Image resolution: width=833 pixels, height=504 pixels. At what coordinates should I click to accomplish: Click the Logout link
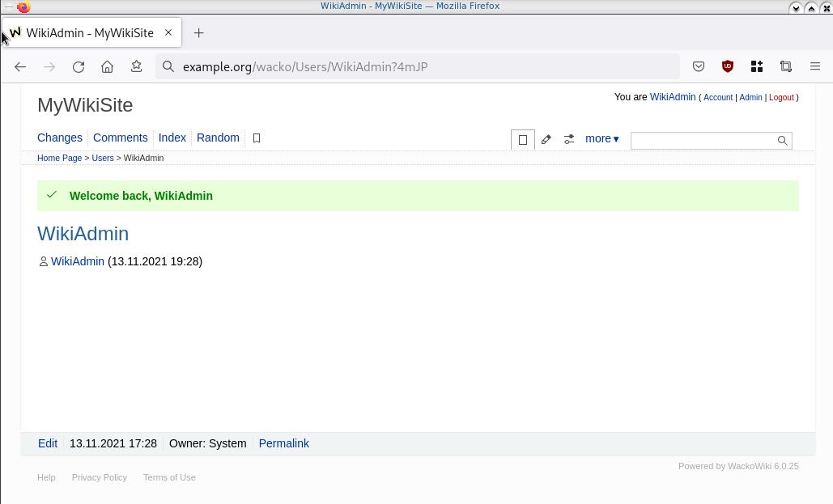(780, 97)
